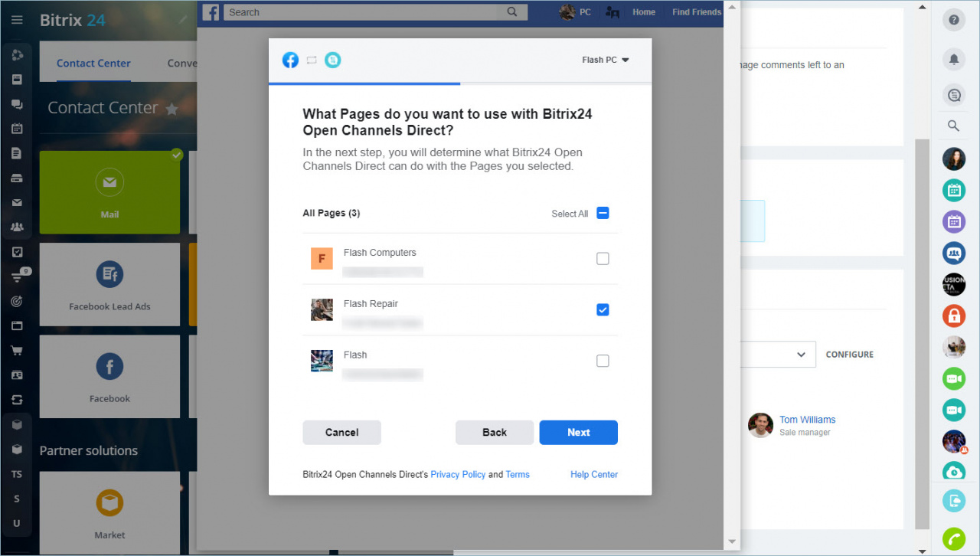Screen dimensions: 980x556
Task: Click the CONFIGURE button
Action: pyautogui.click(x=849, y=355)
